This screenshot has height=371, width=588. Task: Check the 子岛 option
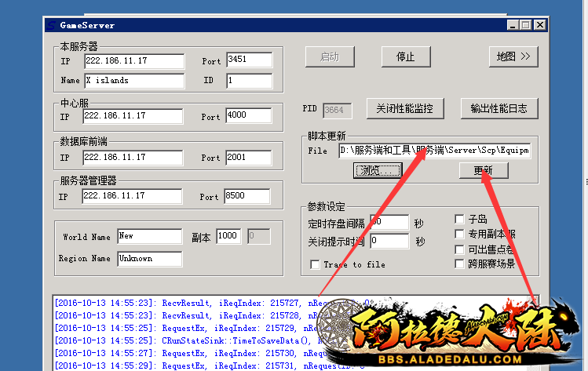tap(460, 220)
